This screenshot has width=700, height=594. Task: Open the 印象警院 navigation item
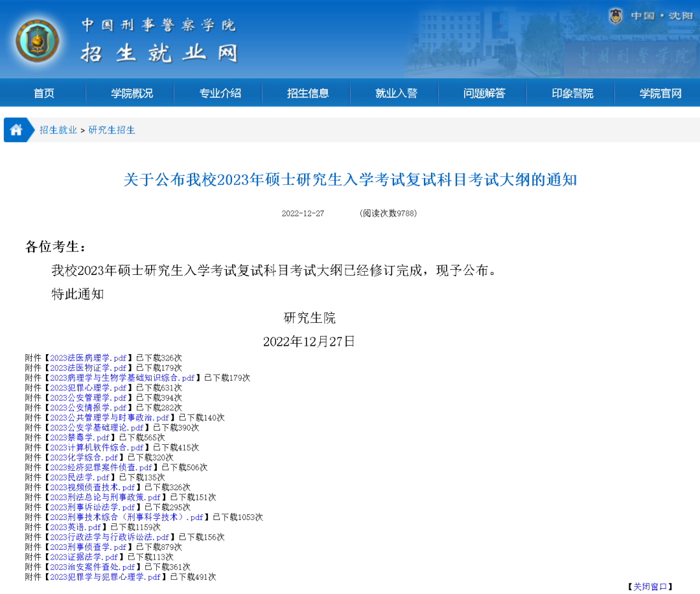click(x=572, y=93)
